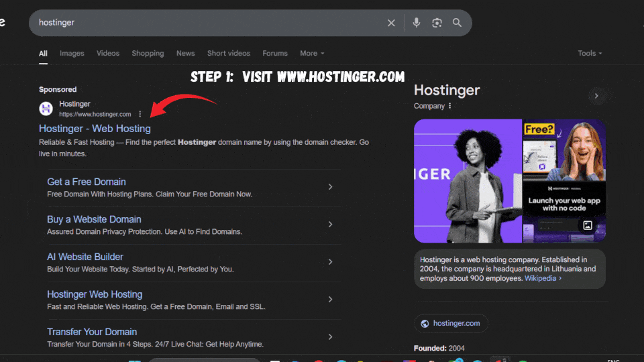Open the Hostinger - Web Hosting result link

click(x=95, y=129)
